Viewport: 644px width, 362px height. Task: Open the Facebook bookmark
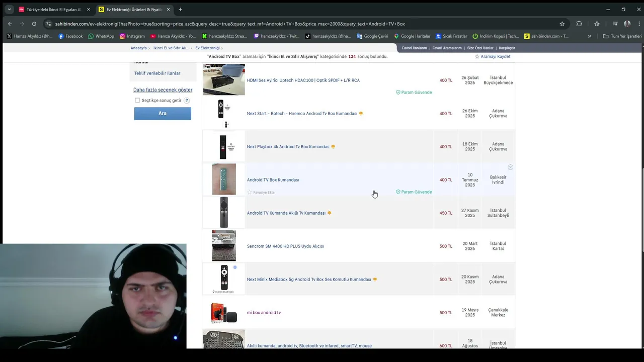70,36
